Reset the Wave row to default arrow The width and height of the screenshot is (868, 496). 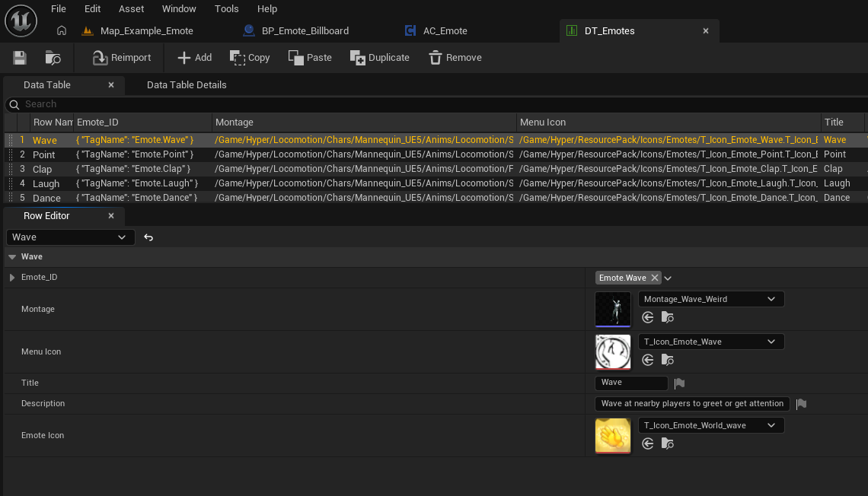[148, 237]
